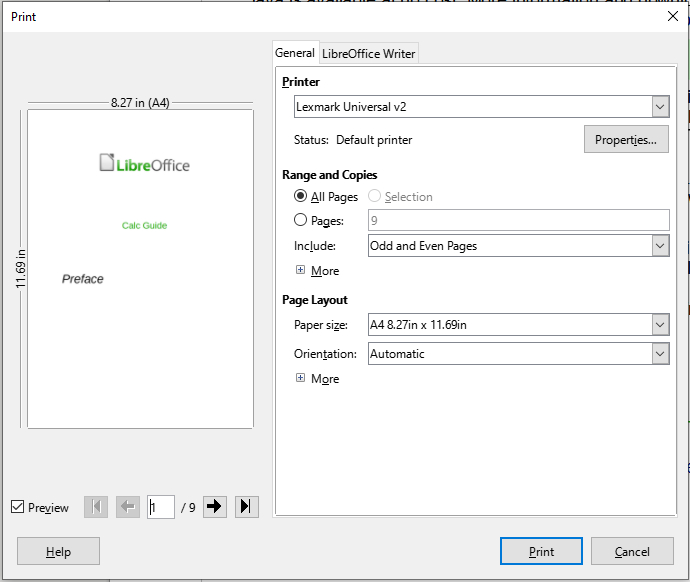Image resolution: width=690 pixels, height=582 pixels.
Task: Open the Include Odd and Even Pages dropdown
Action: click(518, 245)
